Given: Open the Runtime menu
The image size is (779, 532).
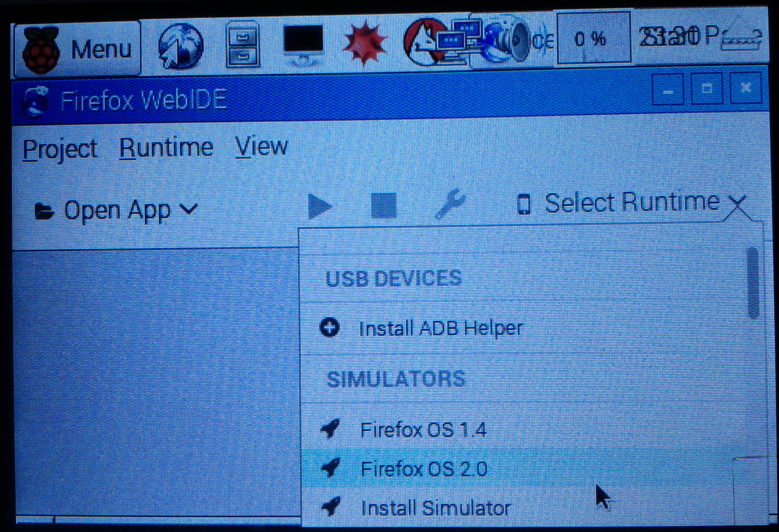Looking at the screenshot, I should 166,148.
